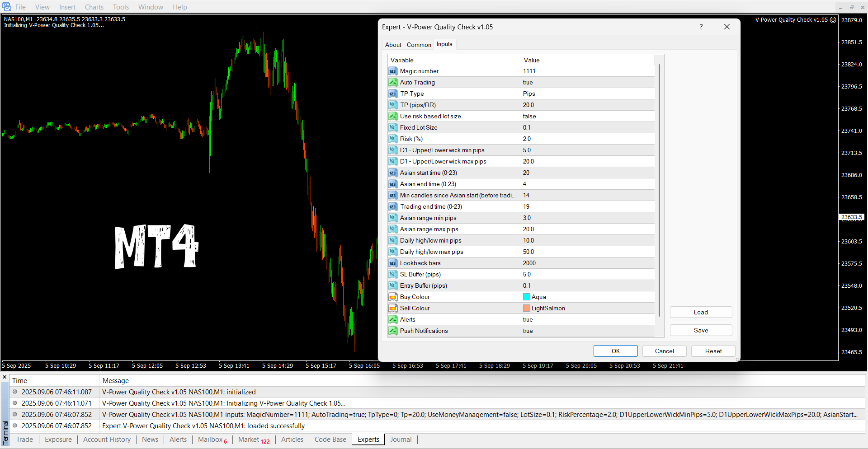The width and height of the screenshot is (868, 449).
Task: Click the Asian start time row icon
Action: click(393, 173)
